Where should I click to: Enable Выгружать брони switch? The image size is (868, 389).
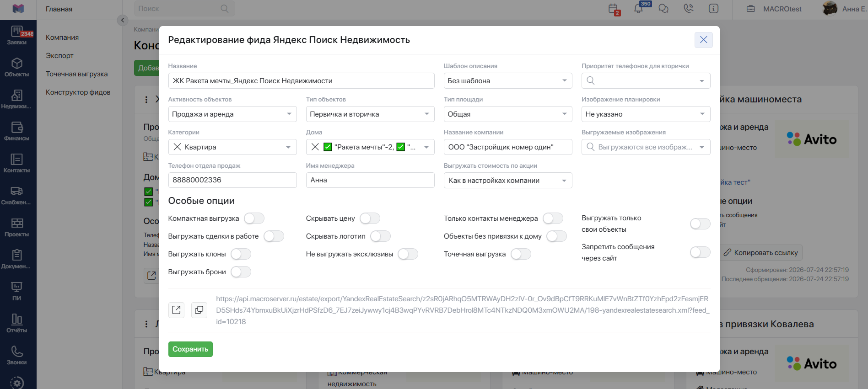pos(241,272)
